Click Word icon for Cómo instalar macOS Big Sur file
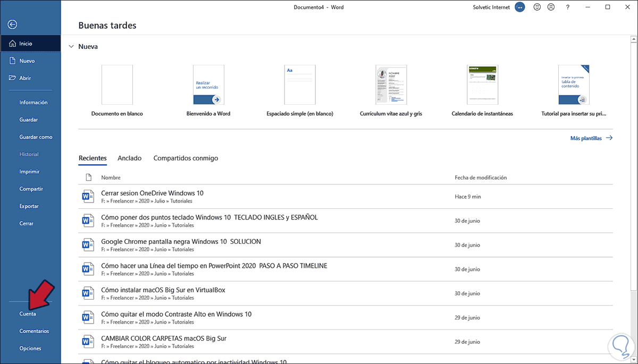The image size is (638, 364). (87, 293)
